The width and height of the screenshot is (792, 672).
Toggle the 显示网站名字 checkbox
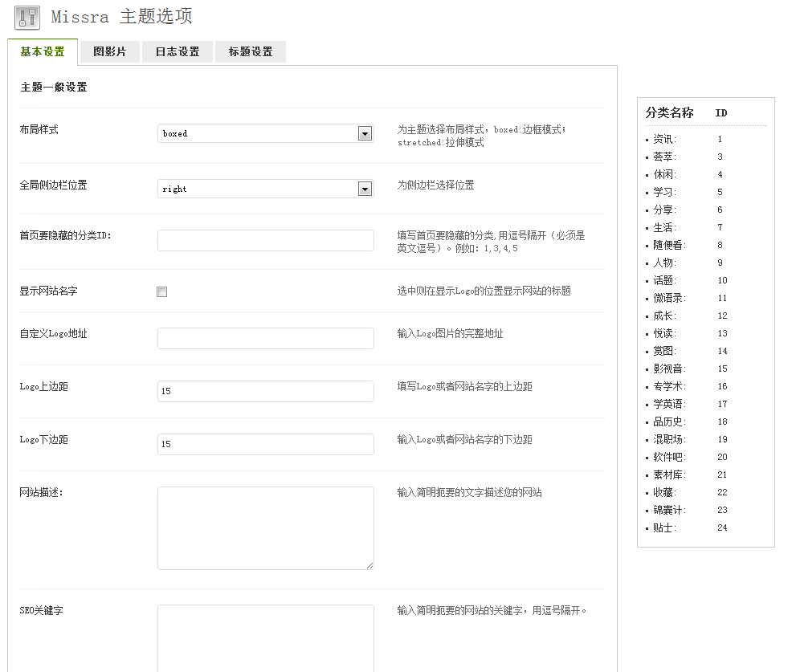(x=162, y=292)
